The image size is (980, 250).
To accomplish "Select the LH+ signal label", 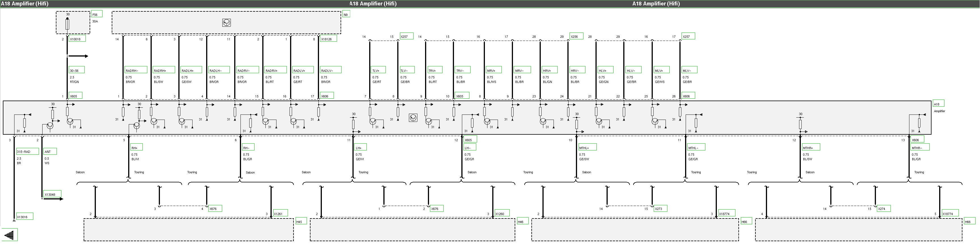I will 361,147.
